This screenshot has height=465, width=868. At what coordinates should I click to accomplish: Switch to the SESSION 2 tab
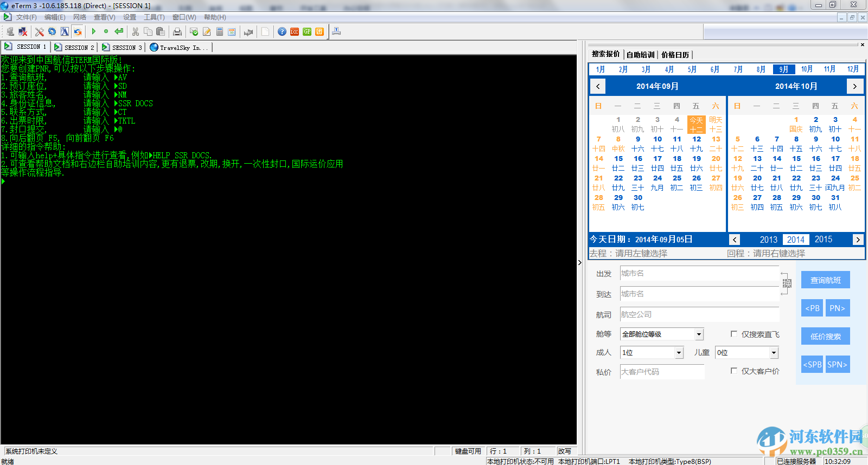click(x=74, y=47)
